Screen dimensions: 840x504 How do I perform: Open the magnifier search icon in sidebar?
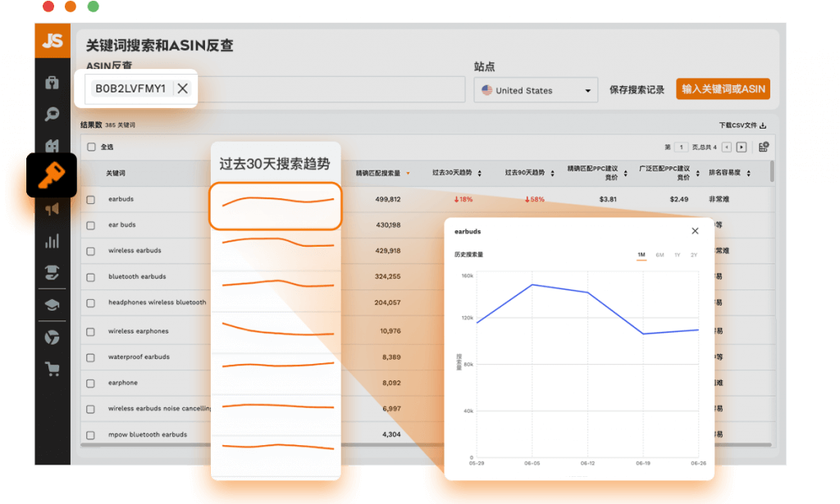[x=52, y=113]
